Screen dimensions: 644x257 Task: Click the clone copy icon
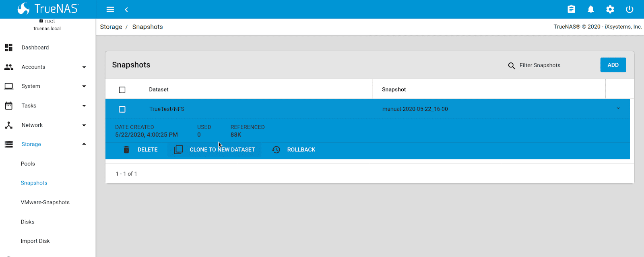178,149
